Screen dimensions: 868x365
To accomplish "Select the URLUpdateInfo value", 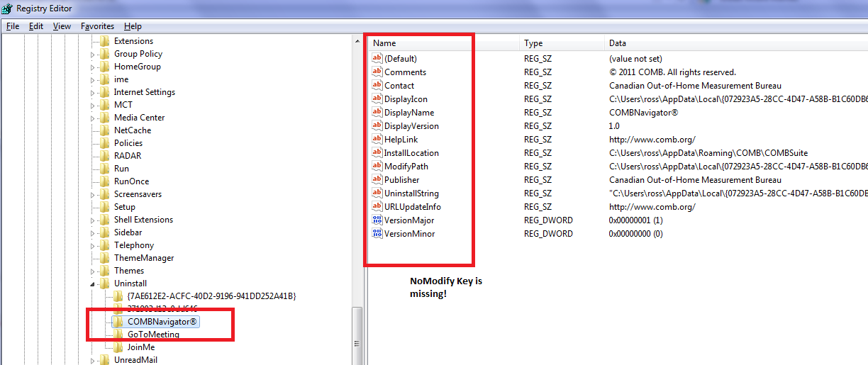I will [x=412, y=206].
